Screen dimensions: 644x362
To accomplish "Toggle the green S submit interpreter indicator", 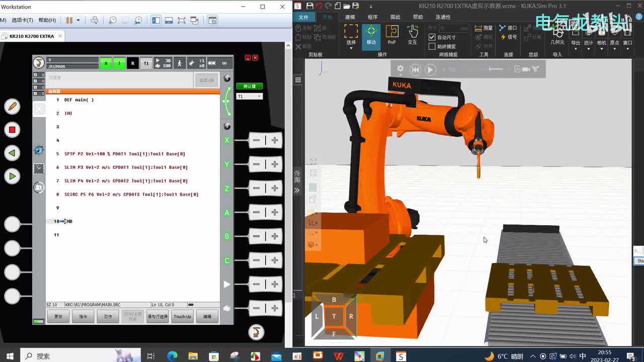I will 106,63.
